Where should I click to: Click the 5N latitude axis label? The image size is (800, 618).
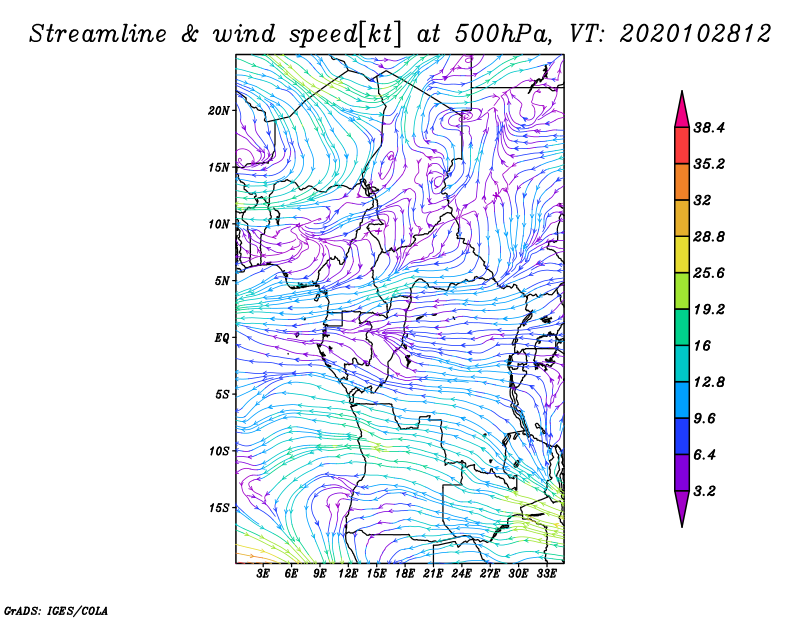point(224,281)
